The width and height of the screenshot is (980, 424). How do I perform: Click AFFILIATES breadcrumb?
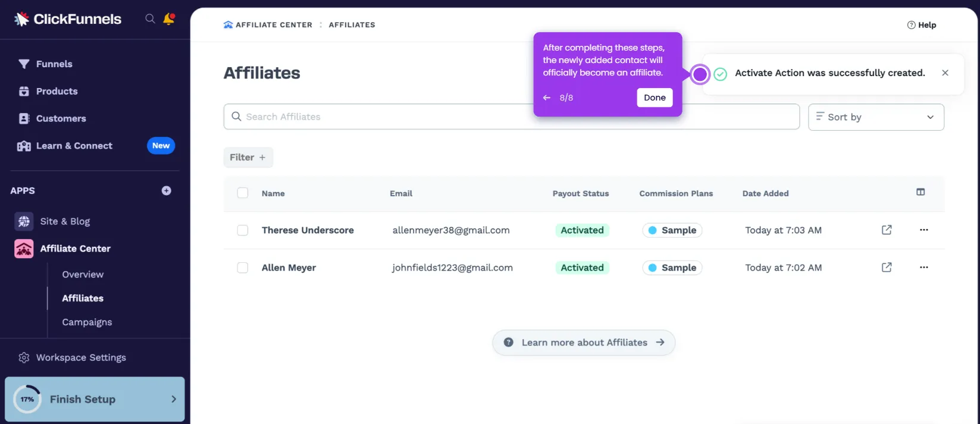pos(352,25)
